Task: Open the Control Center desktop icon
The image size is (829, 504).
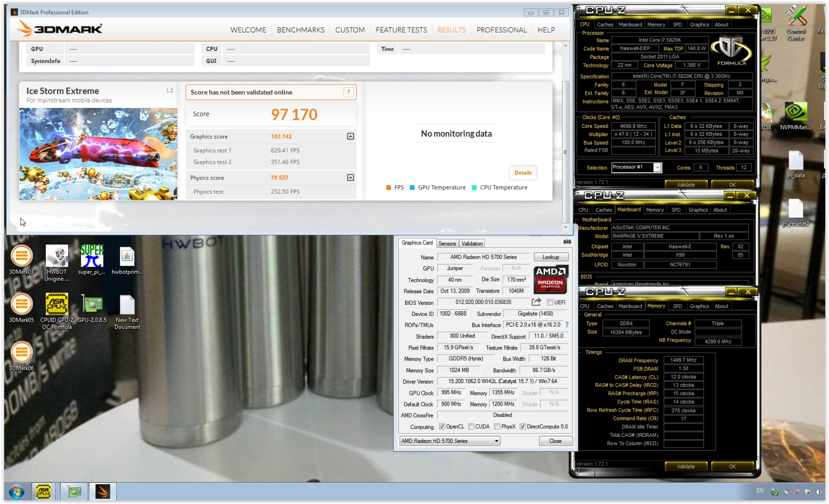Action: [795, 23]
